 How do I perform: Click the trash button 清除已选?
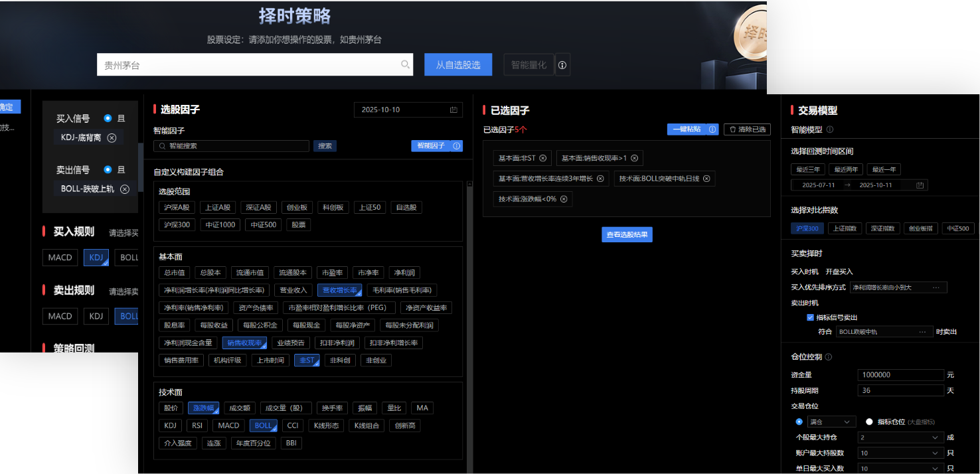click(747, 129)
